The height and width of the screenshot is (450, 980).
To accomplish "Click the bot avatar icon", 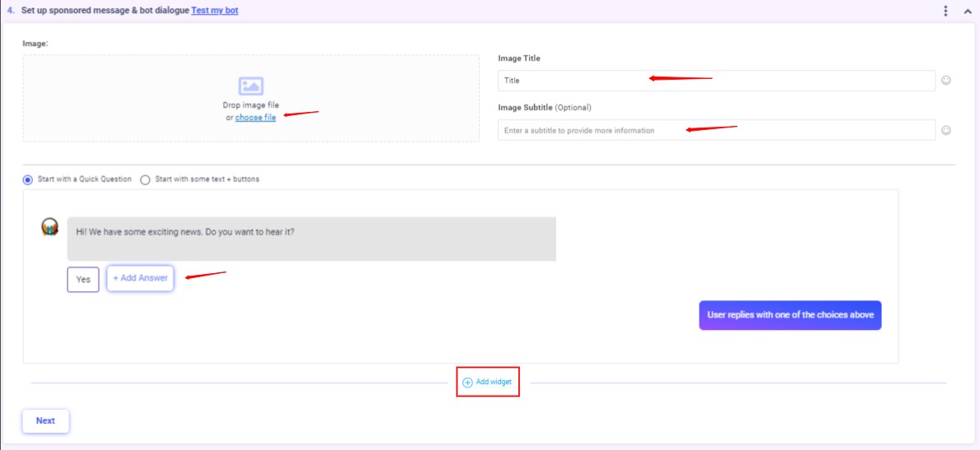I will 50,227.
